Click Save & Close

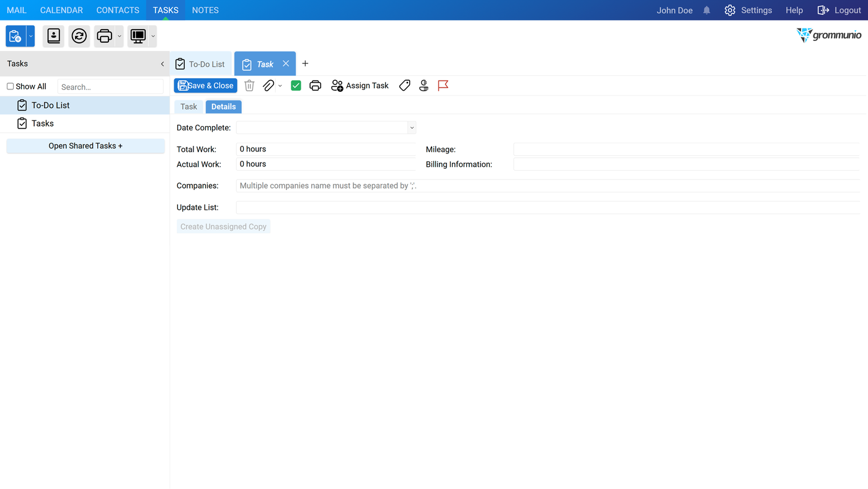(206, 86)
